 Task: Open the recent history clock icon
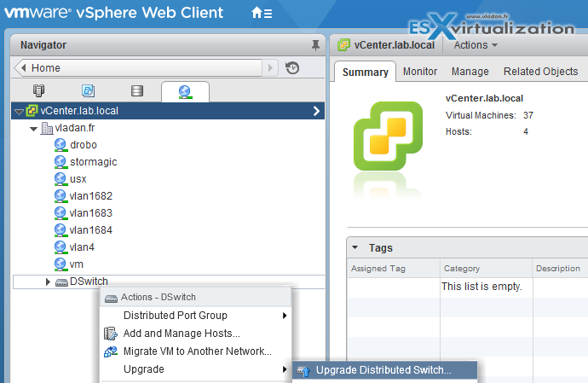[x=292, y=68]
